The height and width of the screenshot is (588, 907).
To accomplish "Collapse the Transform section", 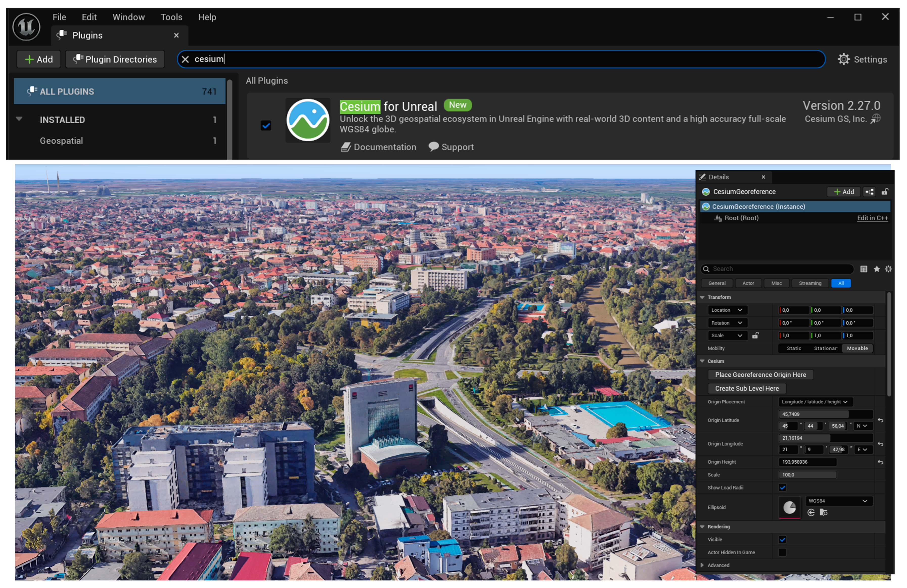I will [x=702, y=297].
